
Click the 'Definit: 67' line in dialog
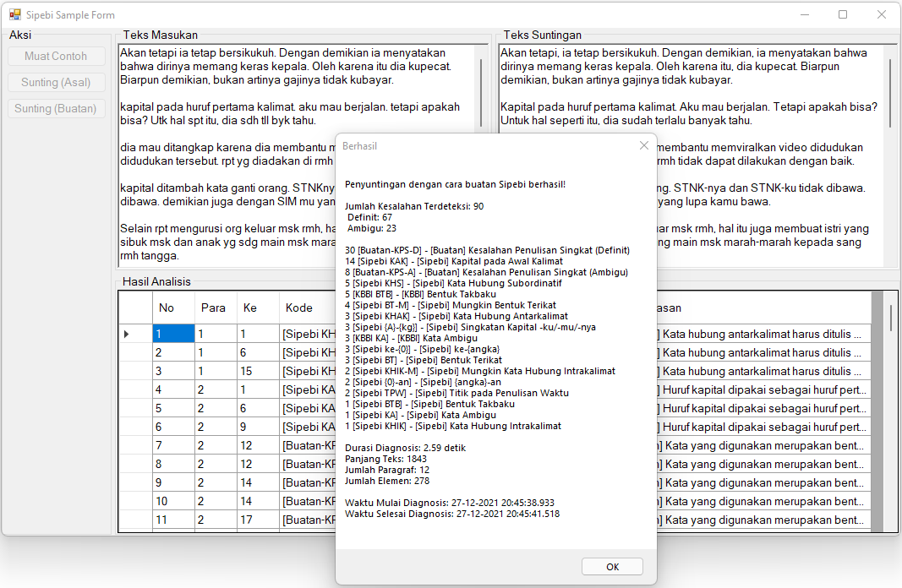369,217
